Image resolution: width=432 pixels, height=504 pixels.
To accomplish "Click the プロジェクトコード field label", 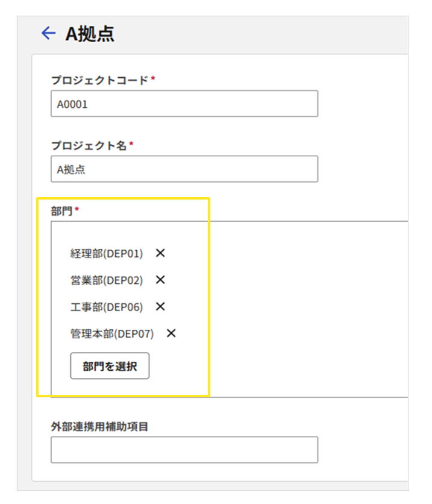I will pos(99,80).
